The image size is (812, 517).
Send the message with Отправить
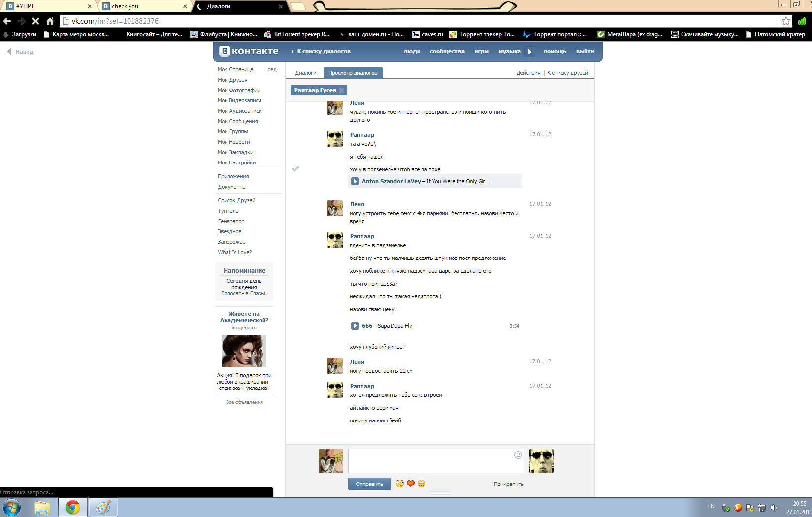370,484
